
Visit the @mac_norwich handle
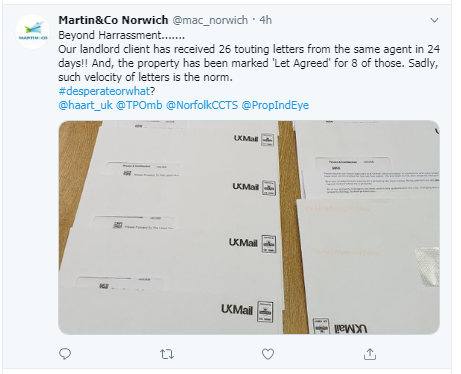click(x=210, y=20)
